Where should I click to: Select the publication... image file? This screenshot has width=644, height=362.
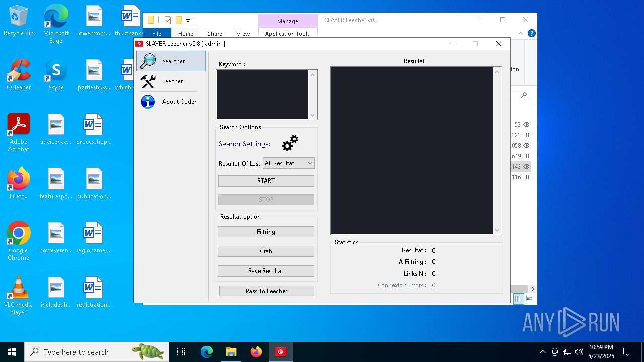pos(94,184)
